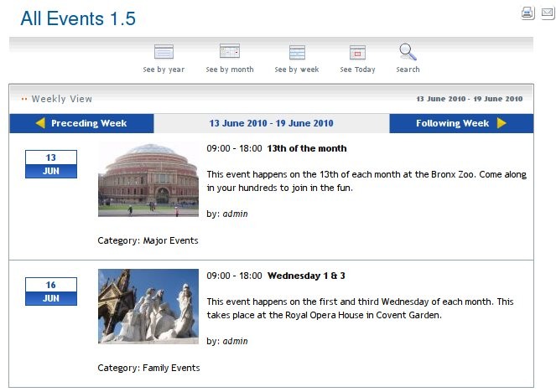556x392 pixels.
Task: Click the Royal Albert Hall event thumbnail
Action: [x=148, y=180]
